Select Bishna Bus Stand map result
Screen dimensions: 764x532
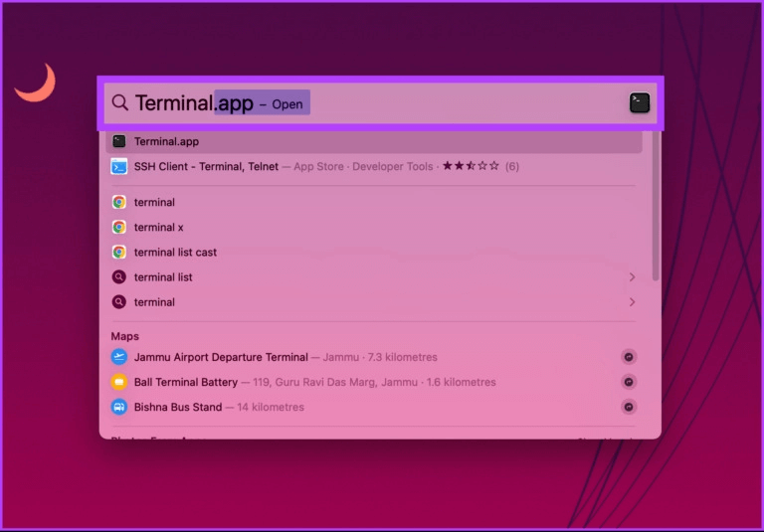point(374,407)
